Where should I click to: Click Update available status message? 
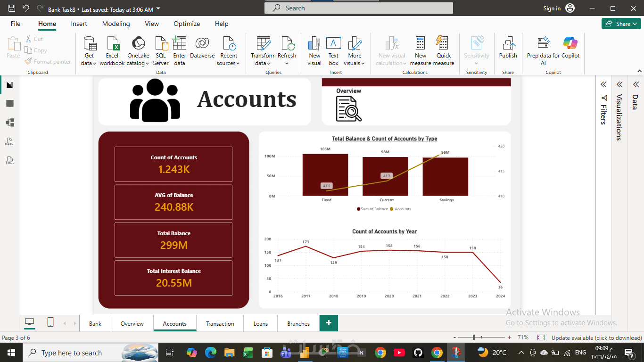(x=596, y=337)
